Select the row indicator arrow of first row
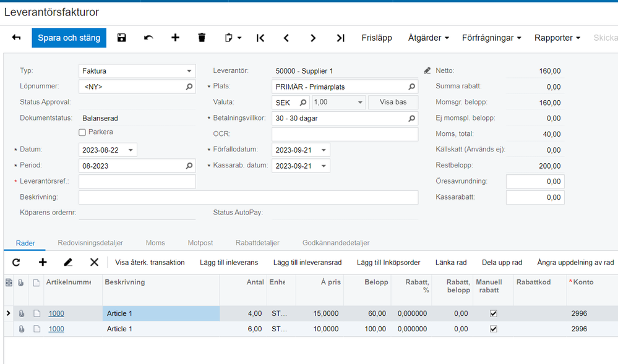Screen dimensions: 618x364 8,313
